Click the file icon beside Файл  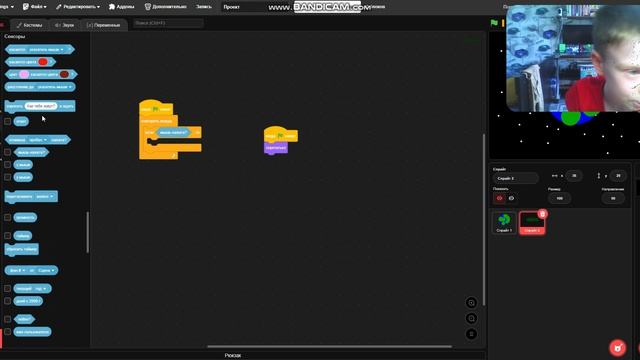pos(26,7)
